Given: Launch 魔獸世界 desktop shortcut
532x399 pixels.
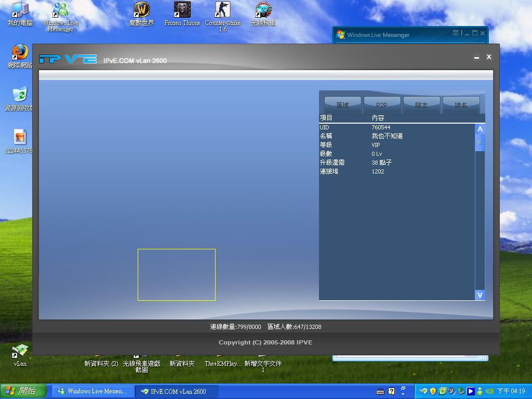Looking at the screenshot, I should (x=141, y=14).
